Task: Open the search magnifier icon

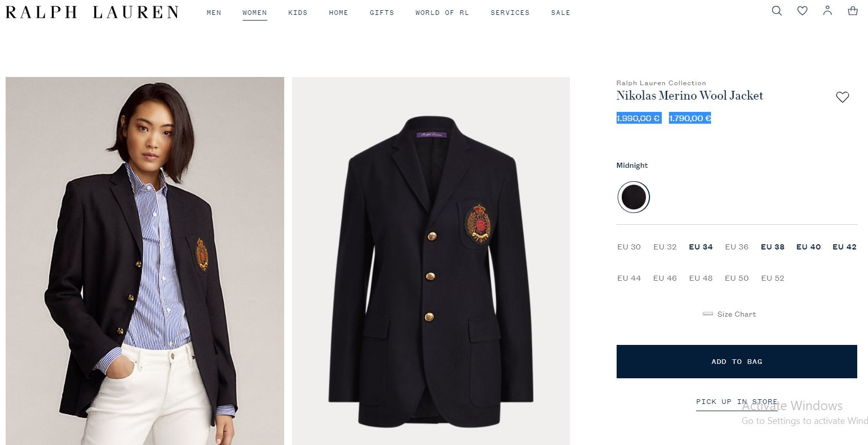Action: click(x=777, y=11)
